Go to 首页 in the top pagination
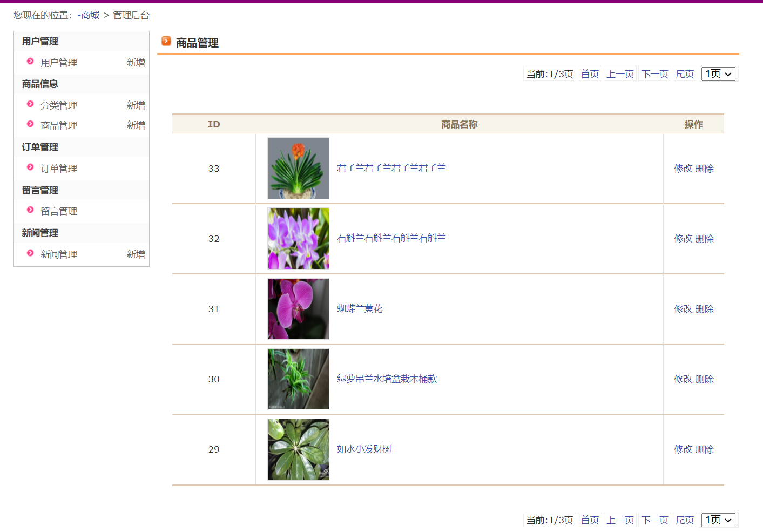763x532 pixels. point(590,74)
